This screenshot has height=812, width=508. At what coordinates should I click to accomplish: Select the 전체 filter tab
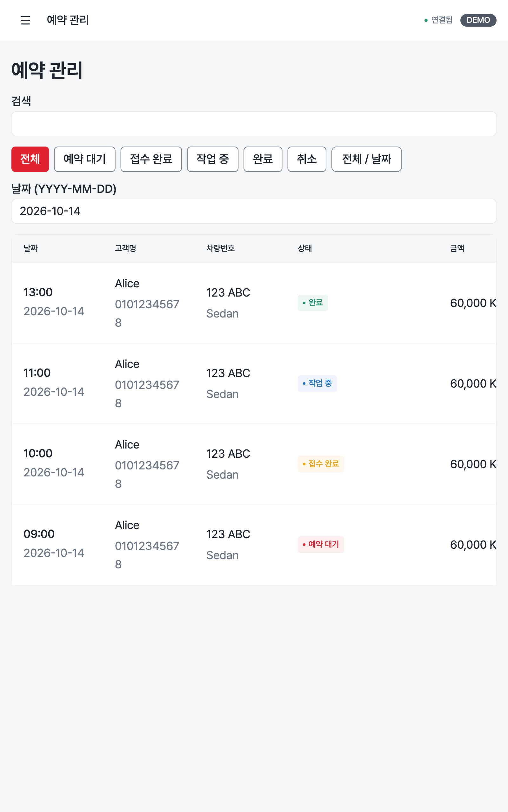pos(30,159)
